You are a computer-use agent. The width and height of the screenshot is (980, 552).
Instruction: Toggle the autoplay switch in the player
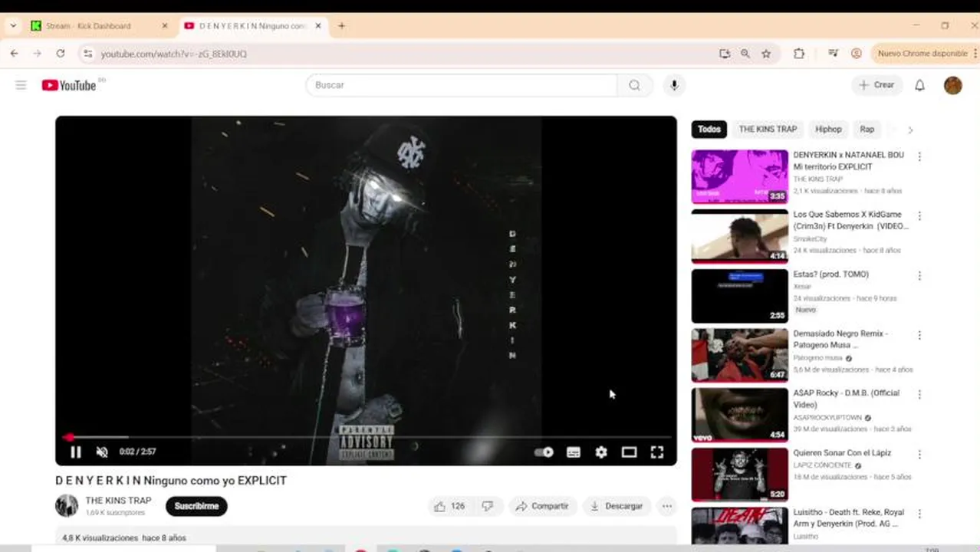pyautogui.click(x=544, y=452)
